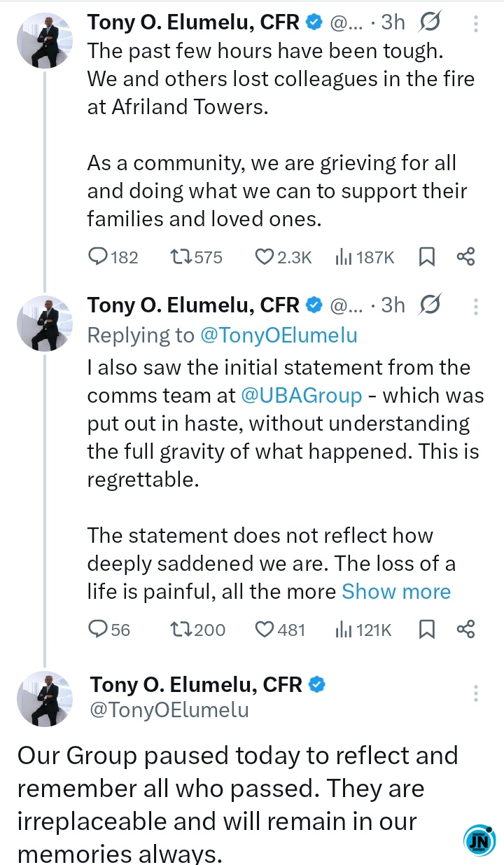The height and width of the screenshot is (865, 504).
Task: View analytics showing 121K views
Action: [x=363, y=630]
